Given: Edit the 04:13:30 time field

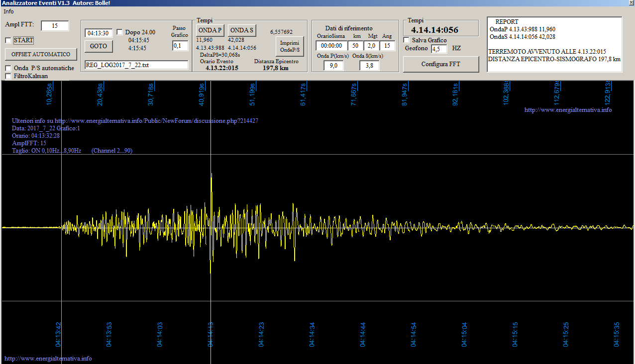Looking at the screenshot, I should 99,33.
